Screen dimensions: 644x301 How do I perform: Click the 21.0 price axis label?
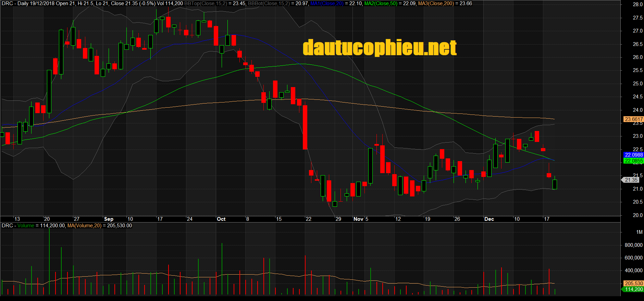(x=637, y=189)
